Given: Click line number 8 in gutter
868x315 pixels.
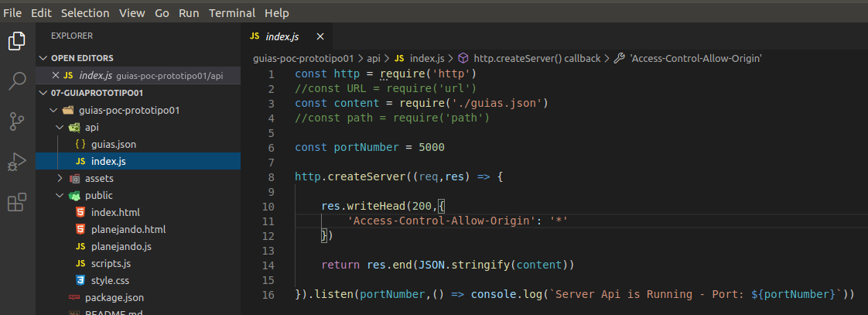Looking at the screenshot, I should coord(271,177).
